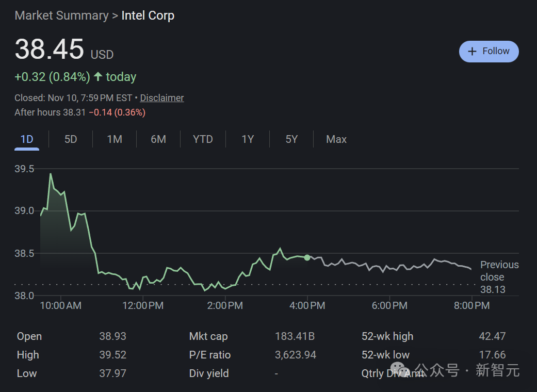Open the 5Y chart range
The width and height of the screenshot is (537, 392).
point(291,139)
